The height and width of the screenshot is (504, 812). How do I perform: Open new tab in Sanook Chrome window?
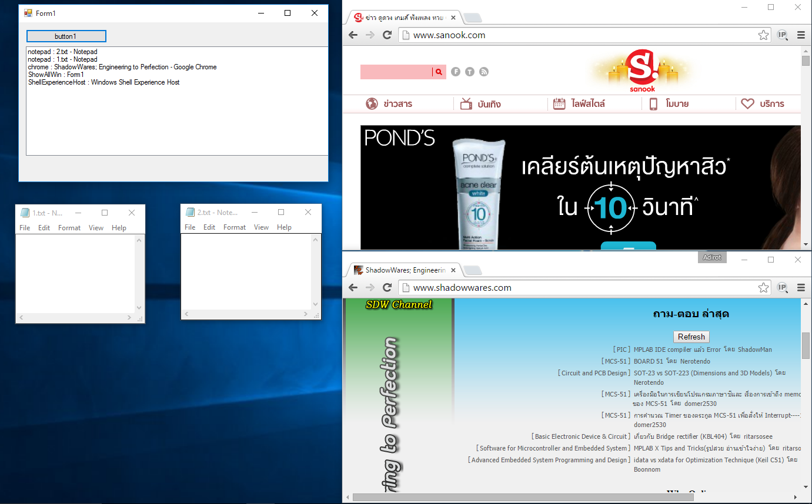pos(472,18)
